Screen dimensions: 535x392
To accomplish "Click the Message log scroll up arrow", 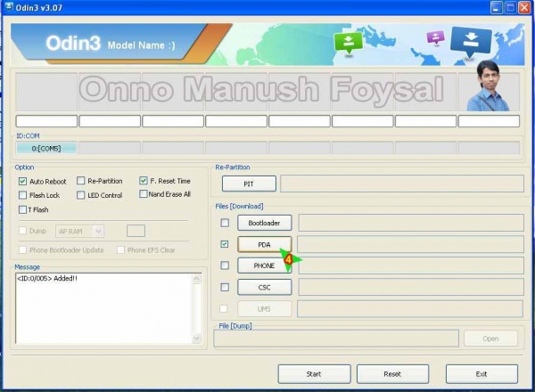I will click(197, 279).
